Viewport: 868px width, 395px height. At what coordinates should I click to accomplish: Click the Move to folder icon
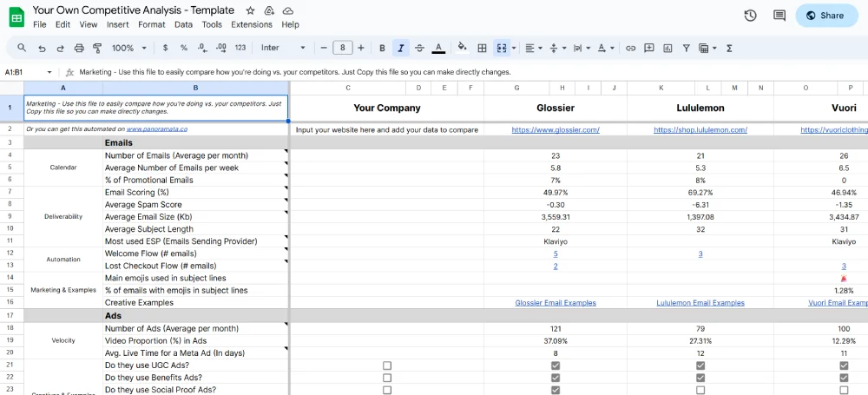click(269, 10)
